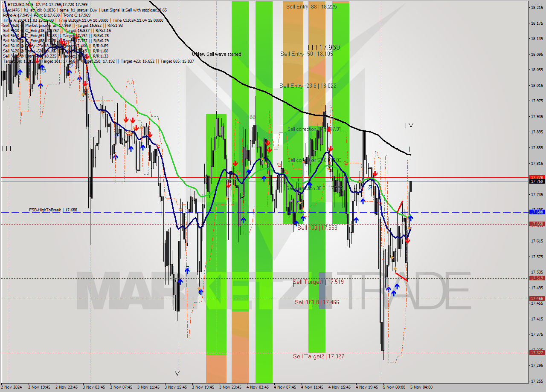Click the '4 Nov 15:45' time axis label

(340, 387)
